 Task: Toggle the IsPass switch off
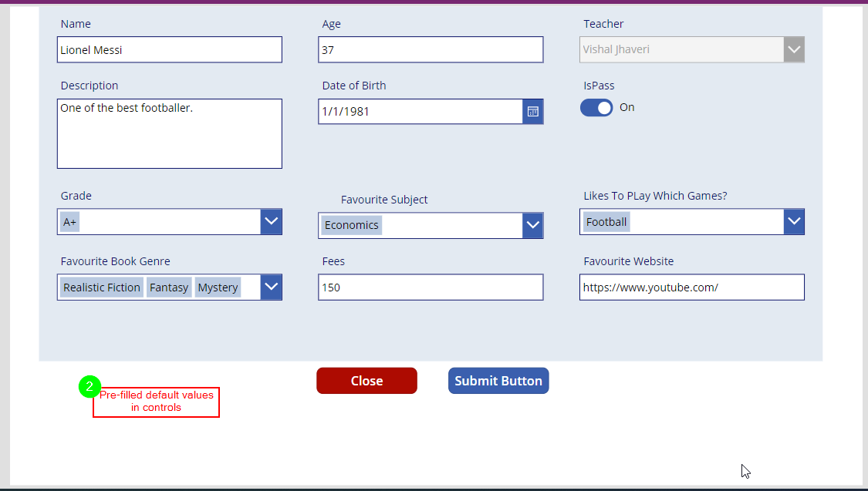[x=596, y=108]
